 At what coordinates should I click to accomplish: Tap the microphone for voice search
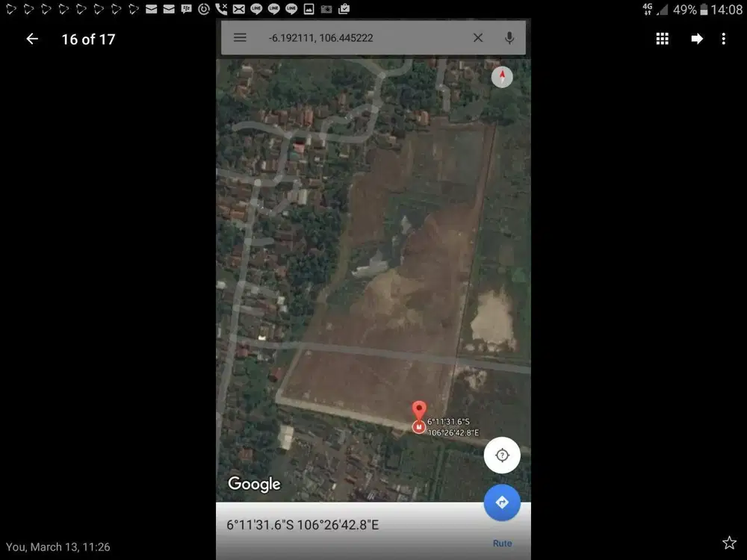pyautogui.click(x=509, y=37)
